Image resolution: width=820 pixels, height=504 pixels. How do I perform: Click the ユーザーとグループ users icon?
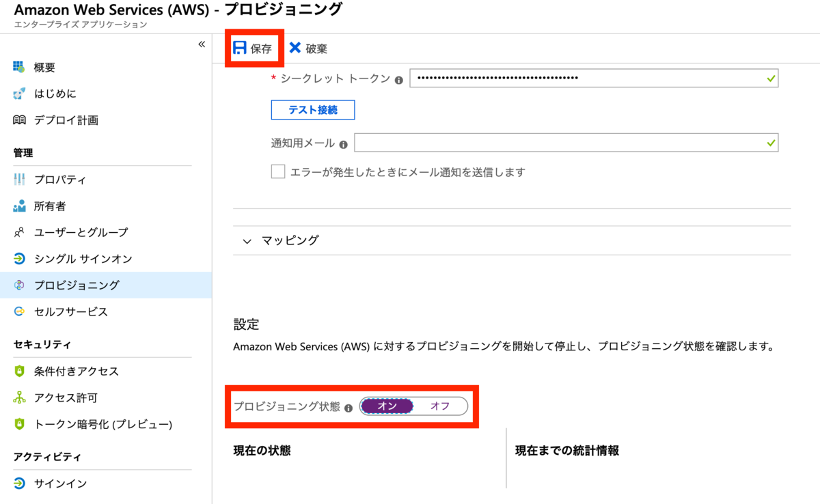[19, 232]
